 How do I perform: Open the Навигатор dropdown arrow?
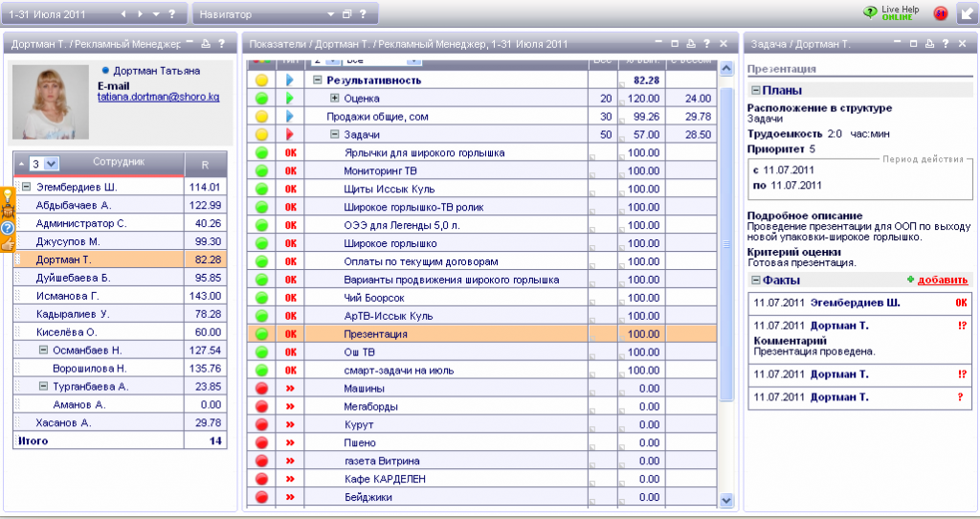pos(330,13)
